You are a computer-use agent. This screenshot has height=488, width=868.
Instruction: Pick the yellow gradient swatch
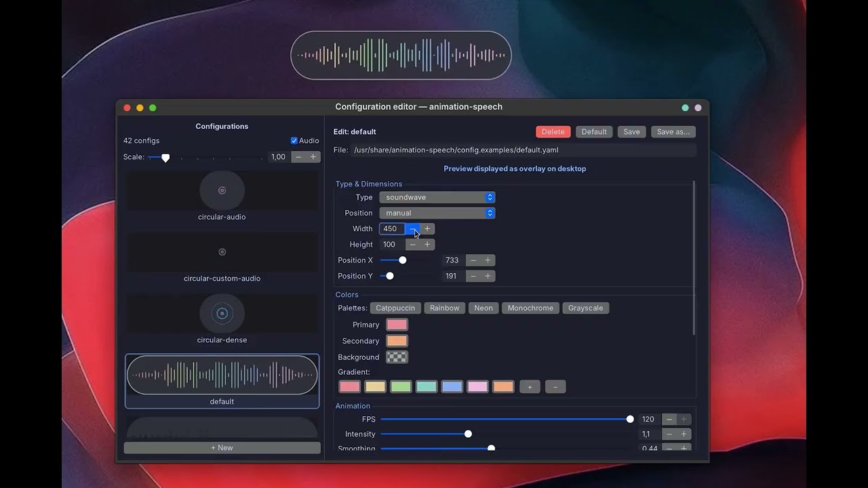375,387
